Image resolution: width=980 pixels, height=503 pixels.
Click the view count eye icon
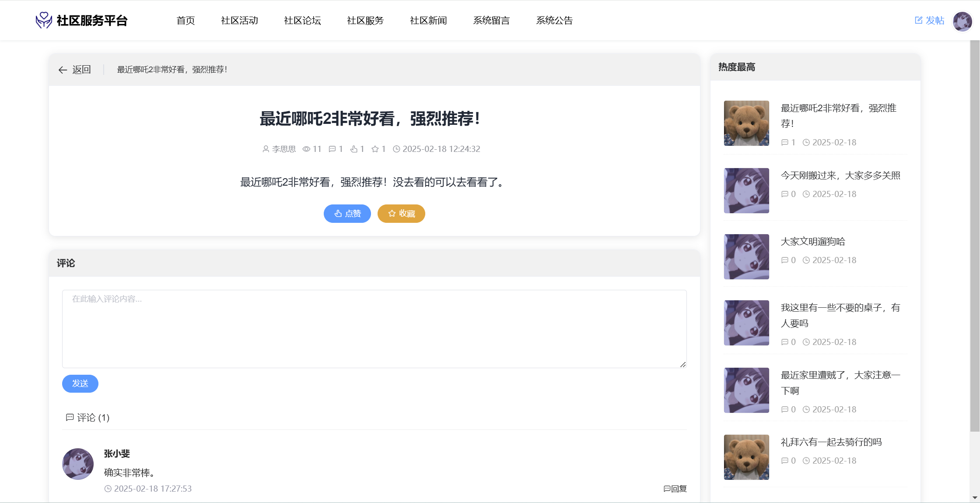[306, 149]
